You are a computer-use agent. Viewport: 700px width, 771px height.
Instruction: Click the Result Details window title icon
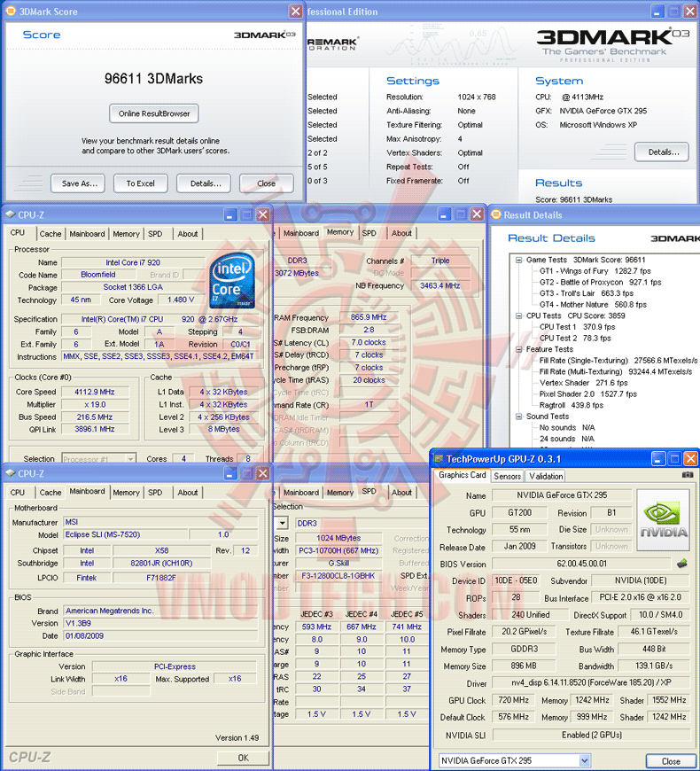(496, 214)
